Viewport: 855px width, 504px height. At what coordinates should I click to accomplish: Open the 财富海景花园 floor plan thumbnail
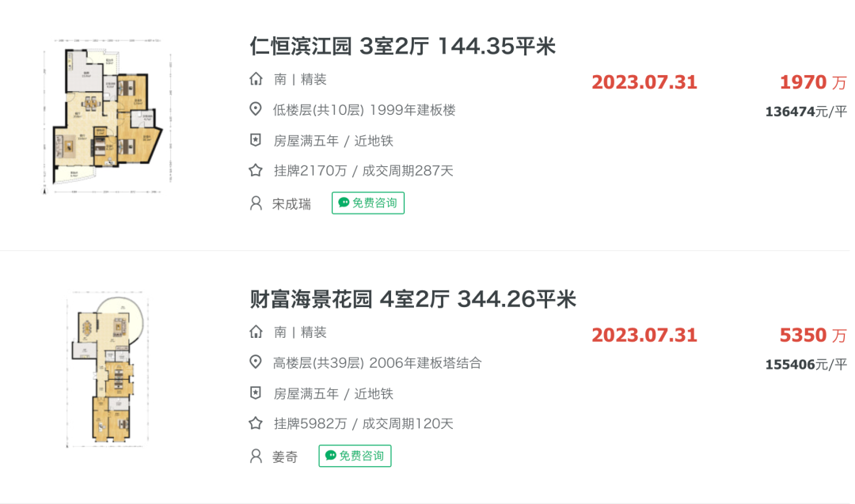coord(108,369)
